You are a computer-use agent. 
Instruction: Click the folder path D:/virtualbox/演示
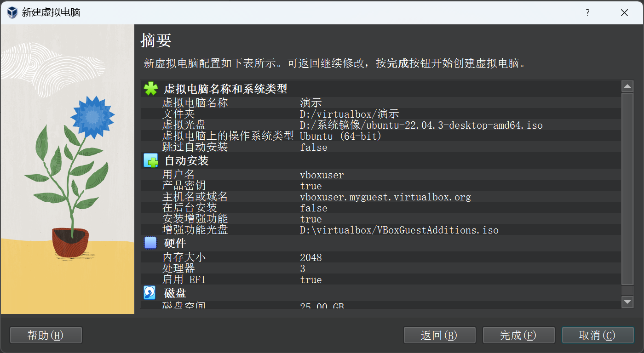tap(349, 114)
